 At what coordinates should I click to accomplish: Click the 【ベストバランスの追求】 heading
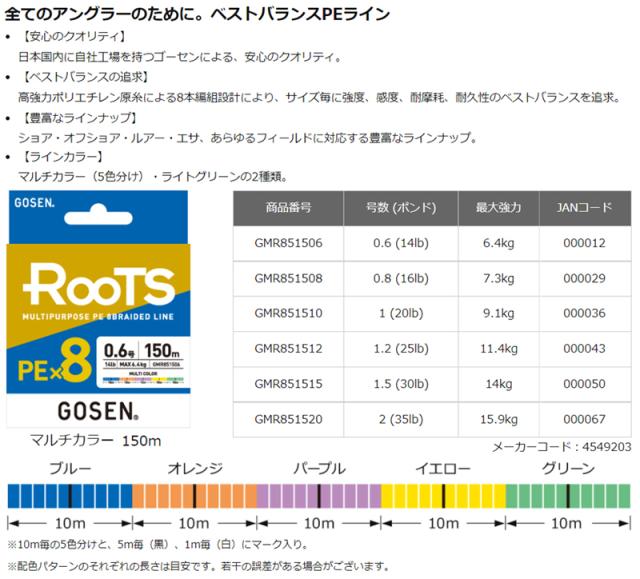[84, 77]
